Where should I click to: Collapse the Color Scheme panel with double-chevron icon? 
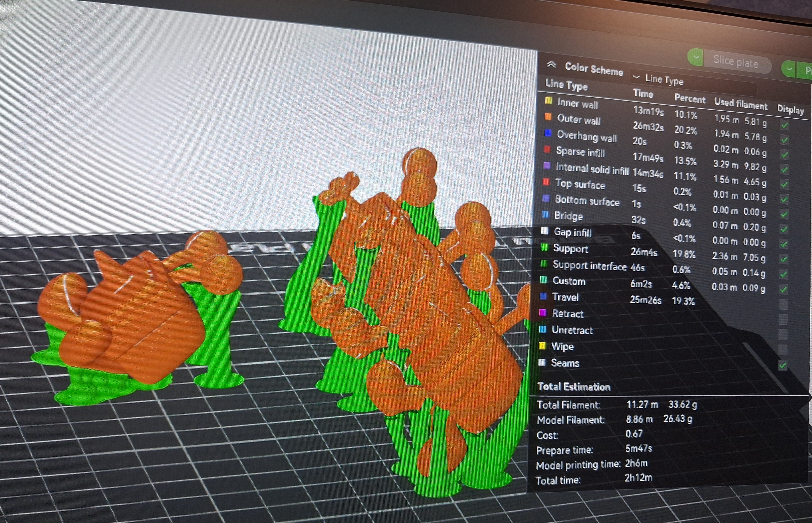click(551, 65)
